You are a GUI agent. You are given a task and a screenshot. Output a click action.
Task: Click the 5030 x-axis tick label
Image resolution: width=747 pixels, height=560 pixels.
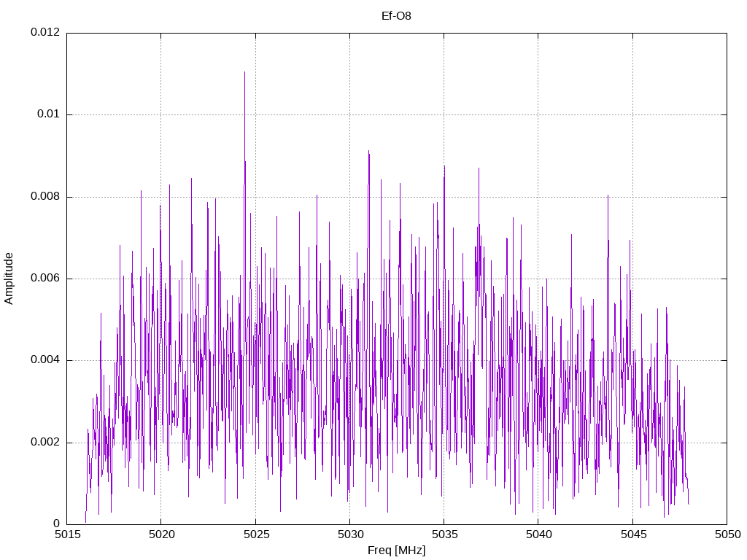pos(350,534)
